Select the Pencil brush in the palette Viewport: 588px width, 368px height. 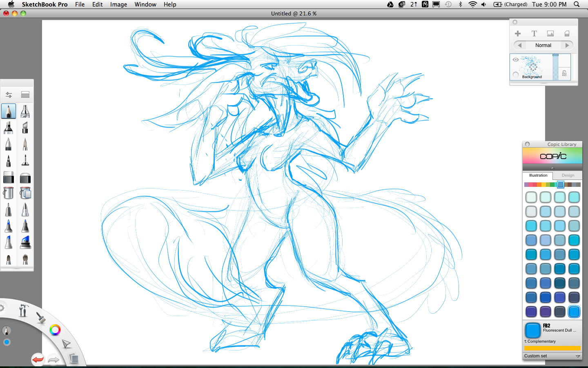(9, 111)
